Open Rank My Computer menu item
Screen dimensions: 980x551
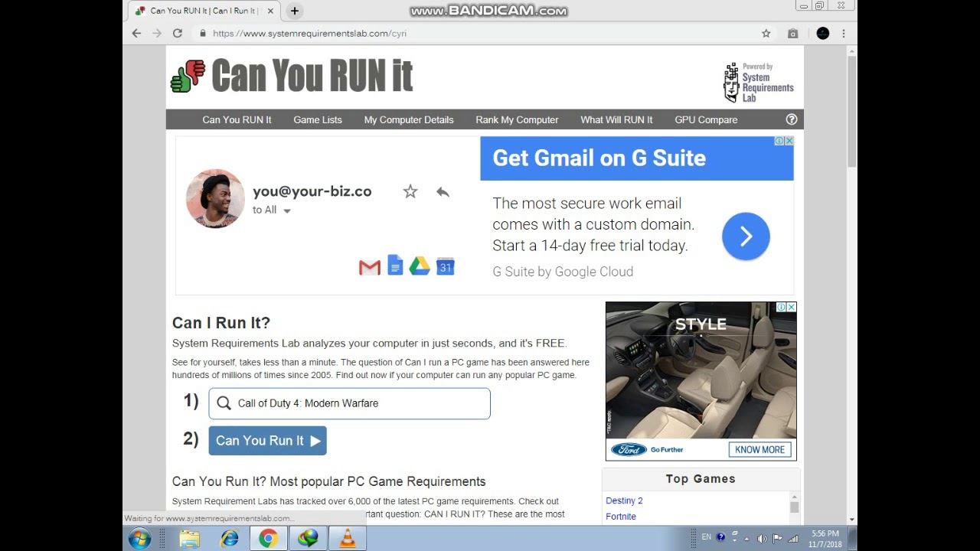tap(517, 119)
